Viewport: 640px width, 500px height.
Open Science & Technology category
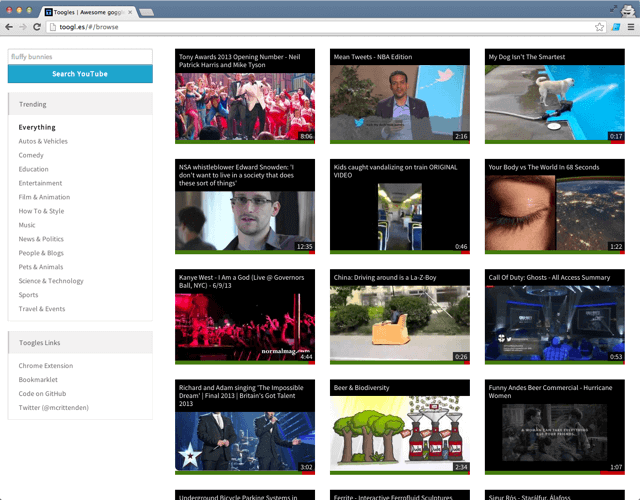coord(51,281)
